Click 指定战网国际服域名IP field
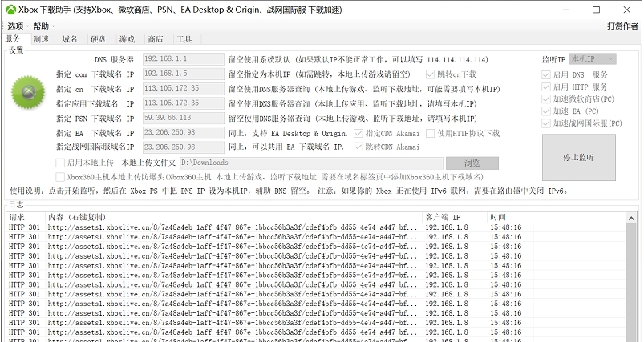The width and height of the screenshot is (644, 342). click(x=184, y=147)
